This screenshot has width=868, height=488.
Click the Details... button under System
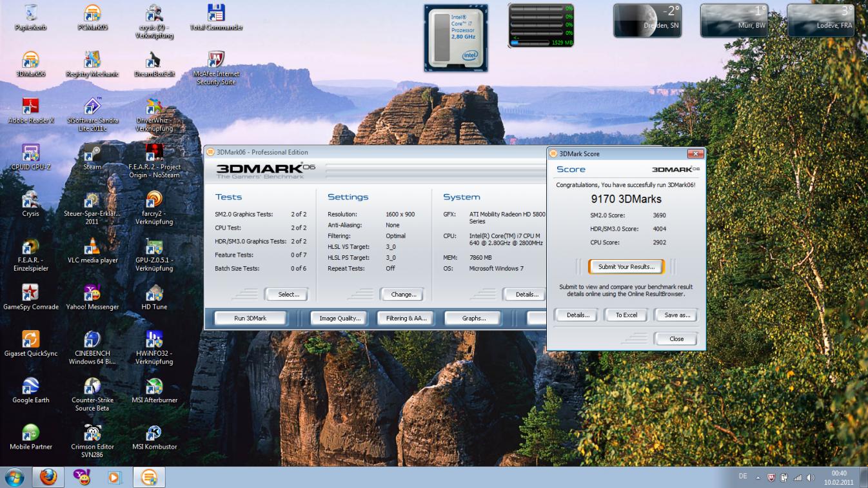click(x=524, y=295)
